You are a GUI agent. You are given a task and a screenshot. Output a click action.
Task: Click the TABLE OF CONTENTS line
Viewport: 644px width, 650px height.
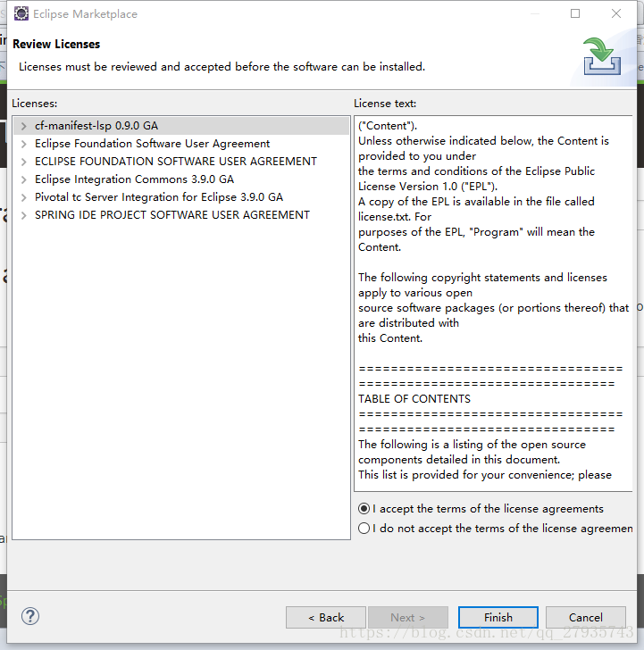pos(414,399)
